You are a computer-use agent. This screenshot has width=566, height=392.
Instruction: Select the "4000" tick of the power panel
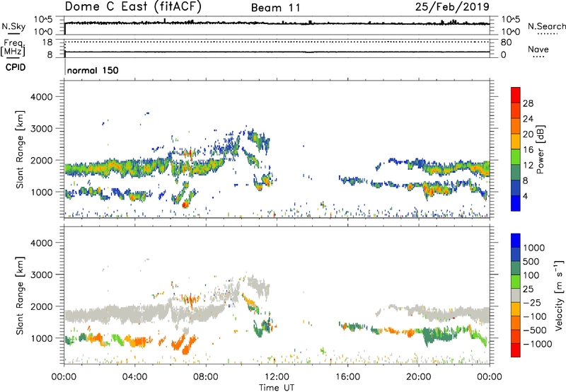pyautogui.click(x=41, y=97)
